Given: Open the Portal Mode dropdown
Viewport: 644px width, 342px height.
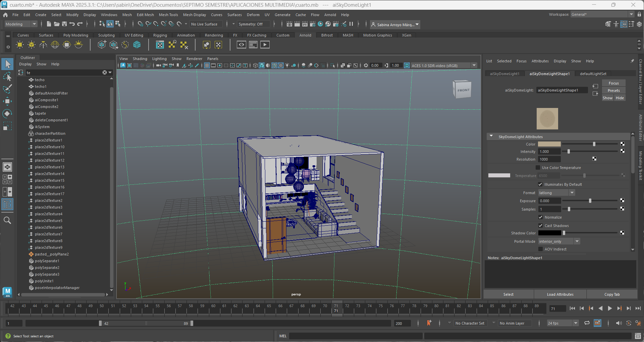Looking at the screenshot, I should [559, 241].
